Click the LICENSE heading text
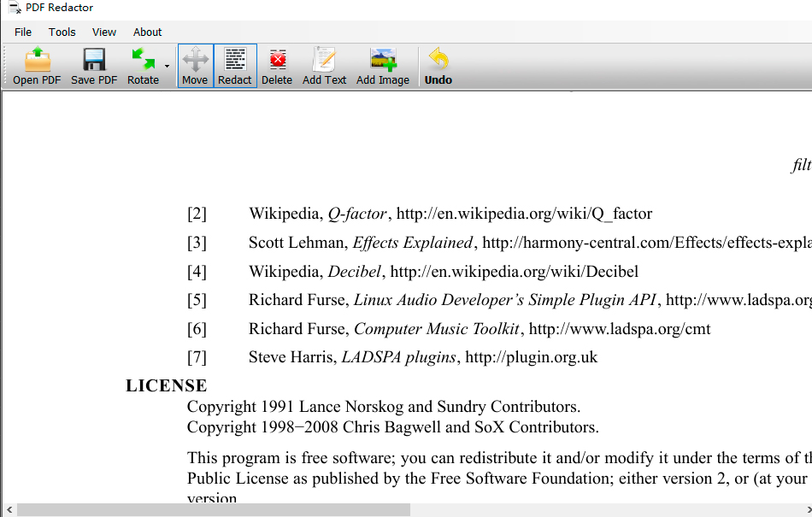The height and width of the screenshot is (517, 812). (166, 385)
